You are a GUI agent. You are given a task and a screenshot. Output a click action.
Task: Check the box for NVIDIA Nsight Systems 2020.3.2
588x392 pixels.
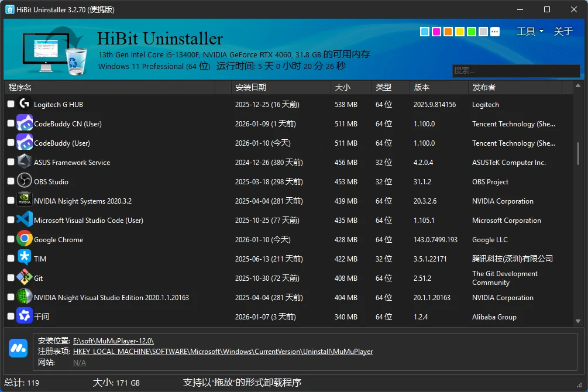[11, 201]
